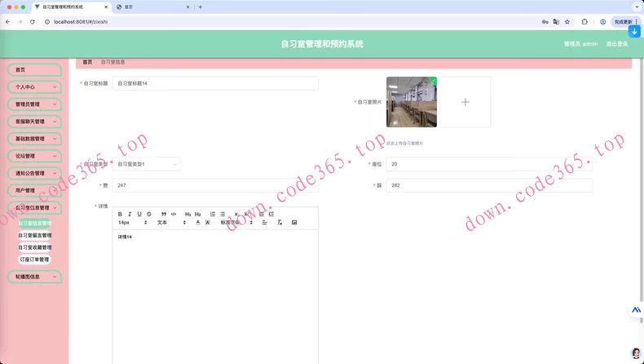Collapse the 自习室信息管理 sidebar menu

pyautogui.click(x=34, y=208)
